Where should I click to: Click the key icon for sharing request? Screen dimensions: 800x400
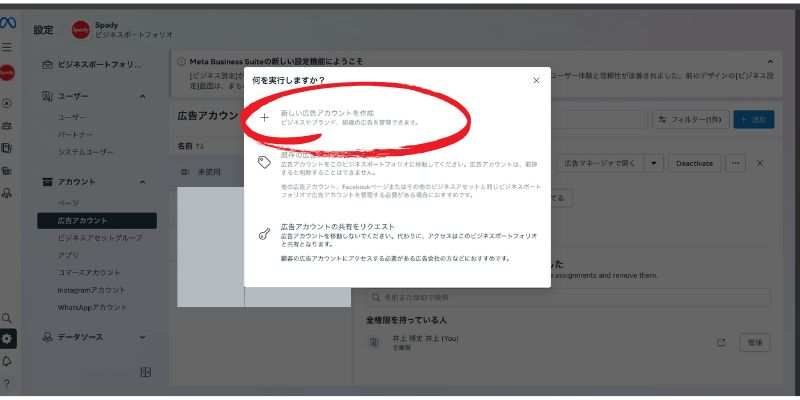(264, 234)
